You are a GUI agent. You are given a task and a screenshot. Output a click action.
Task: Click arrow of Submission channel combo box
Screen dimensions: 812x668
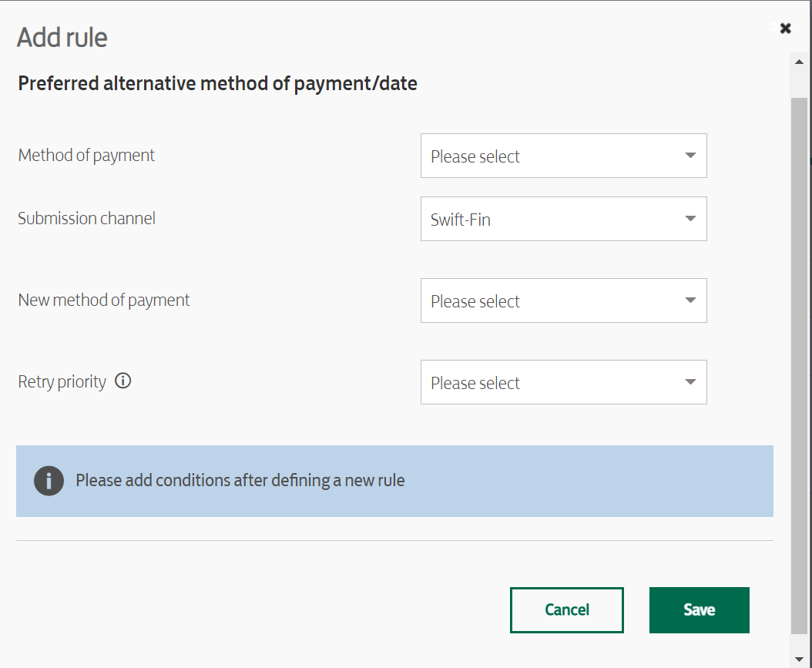(x=690, y=219)
